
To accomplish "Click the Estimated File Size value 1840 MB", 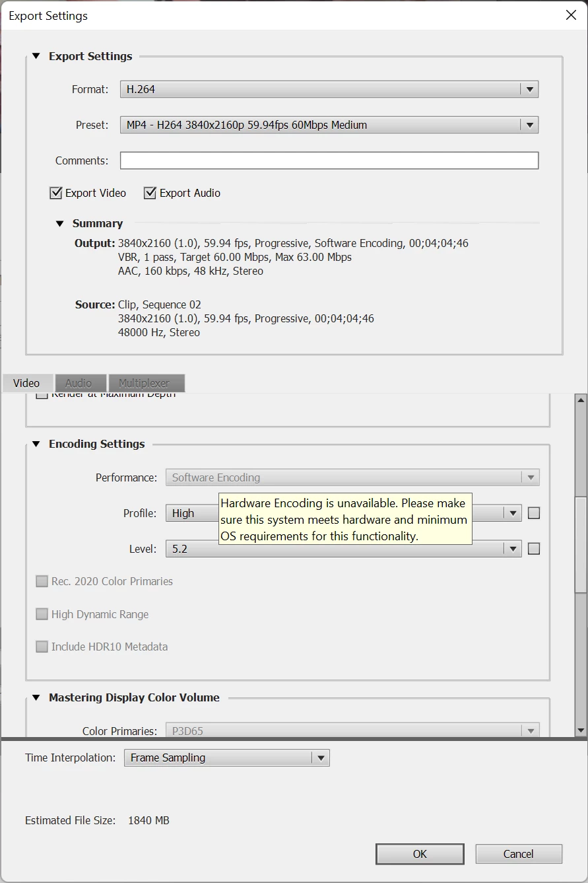I will [148, 820].
